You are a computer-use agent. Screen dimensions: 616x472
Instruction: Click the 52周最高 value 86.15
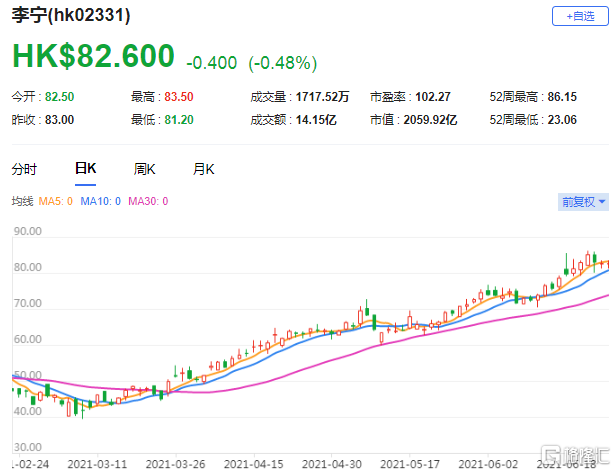[562, 97]
